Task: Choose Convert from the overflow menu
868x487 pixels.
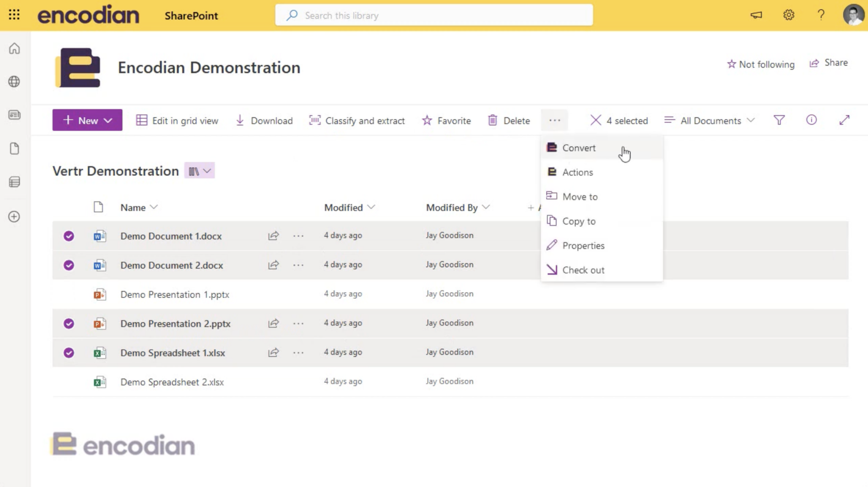Action: coord(602,148)
